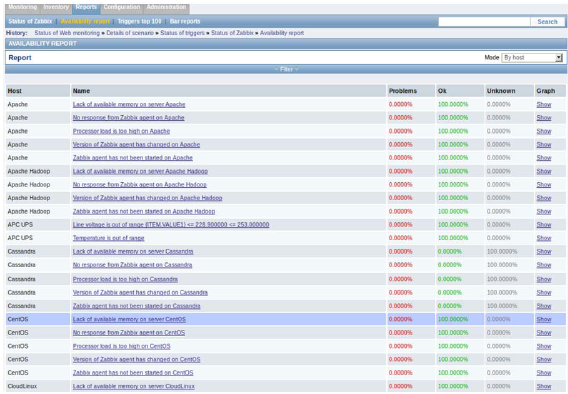Open Triggers top 100 report
The height and width of the screenshot is (394, 568).
click(x=139, y=21)
